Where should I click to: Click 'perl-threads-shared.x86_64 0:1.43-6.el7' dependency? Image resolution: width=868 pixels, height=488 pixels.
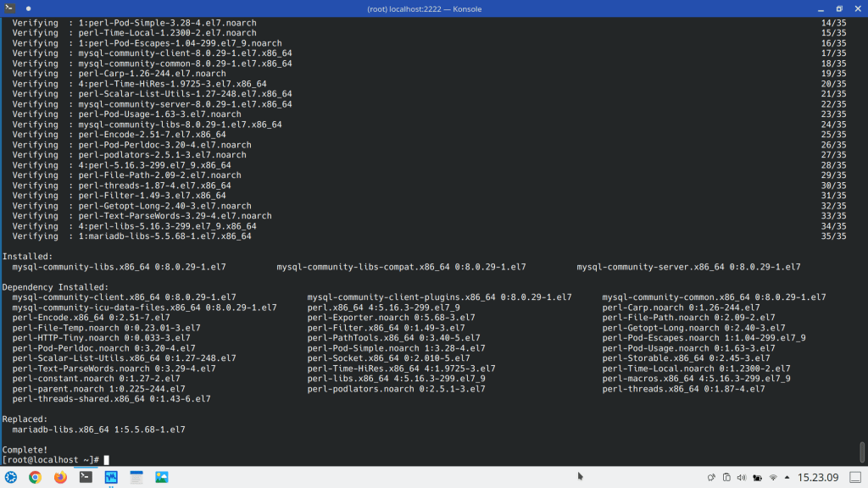(x=111, y=399)
